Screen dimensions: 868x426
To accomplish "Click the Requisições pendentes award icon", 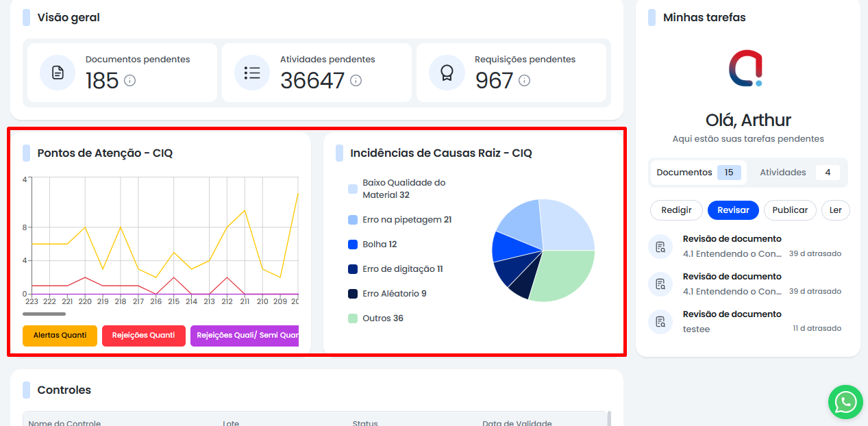I will (x=447, y=73).
